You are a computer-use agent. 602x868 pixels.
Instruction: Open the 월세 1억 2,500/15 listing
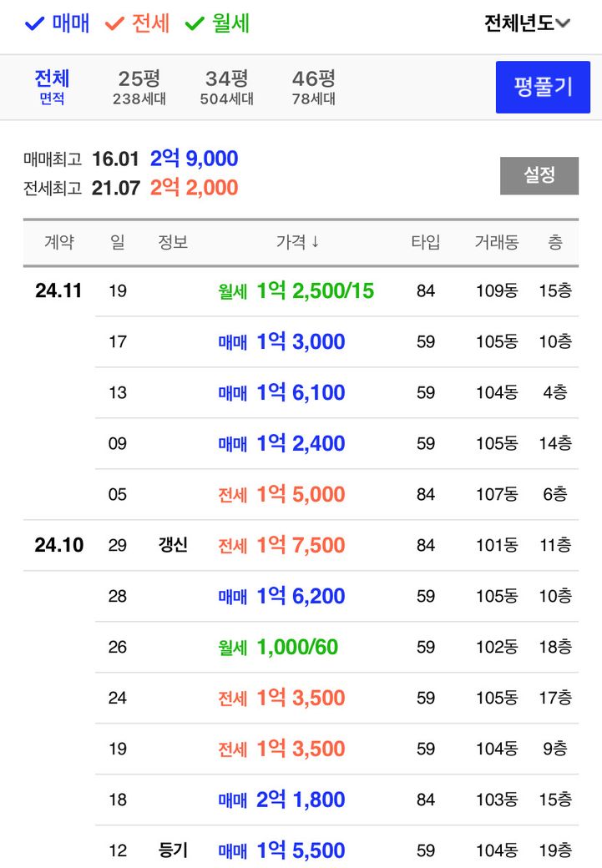pos(315,291)
